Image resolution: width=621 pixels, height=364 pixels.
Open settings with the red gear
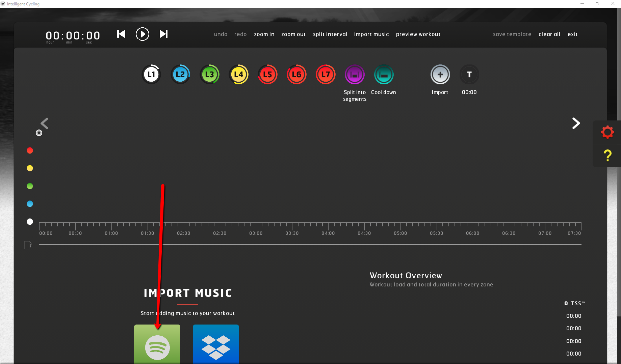(x=607, y=132)
